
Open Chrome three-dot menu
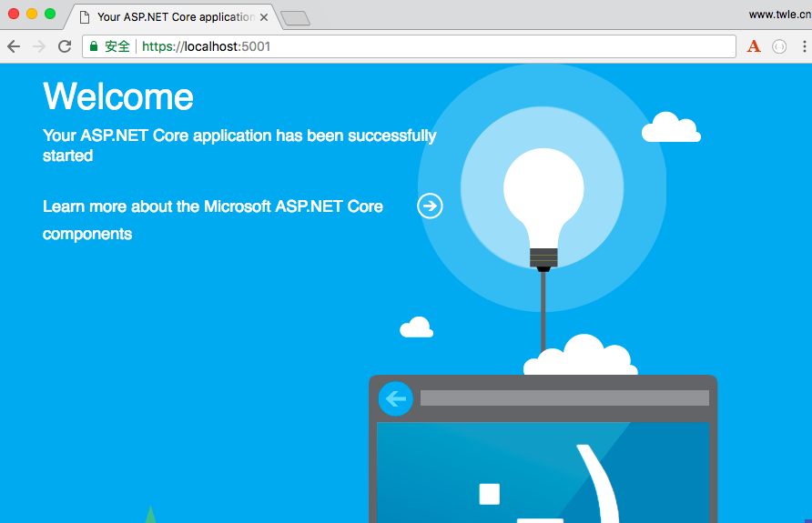804,46
